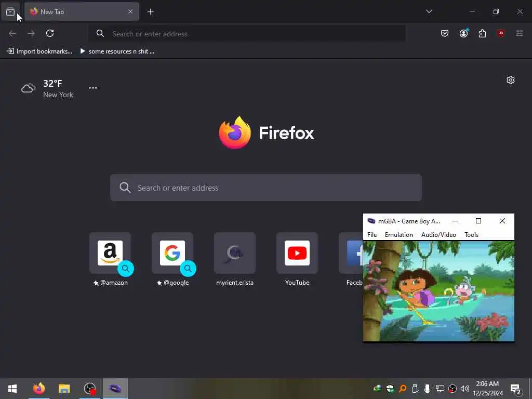Minimize the mGBA window
532x399 pixels.
[x=455, y=221]
